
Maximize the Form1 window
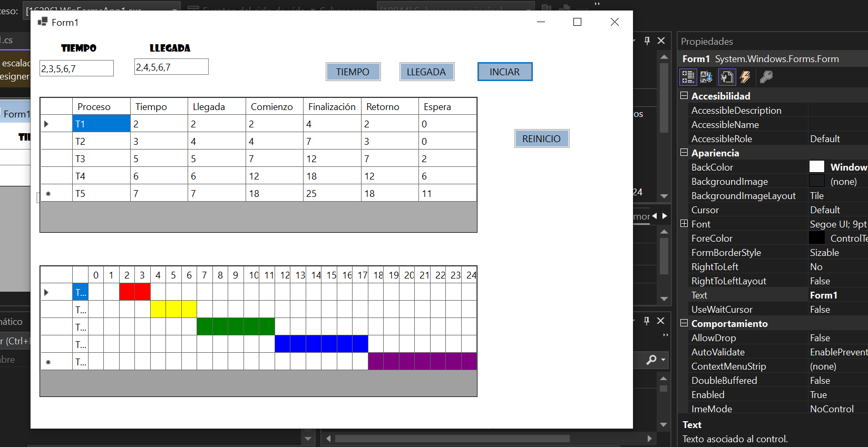(x=578, y=22)
